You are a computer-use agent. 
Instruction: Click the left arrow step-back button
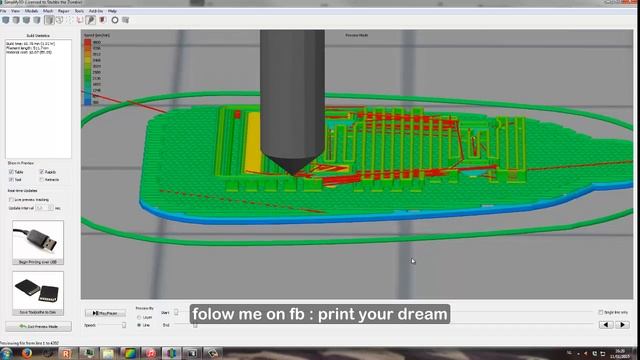(x=606, y=325)
